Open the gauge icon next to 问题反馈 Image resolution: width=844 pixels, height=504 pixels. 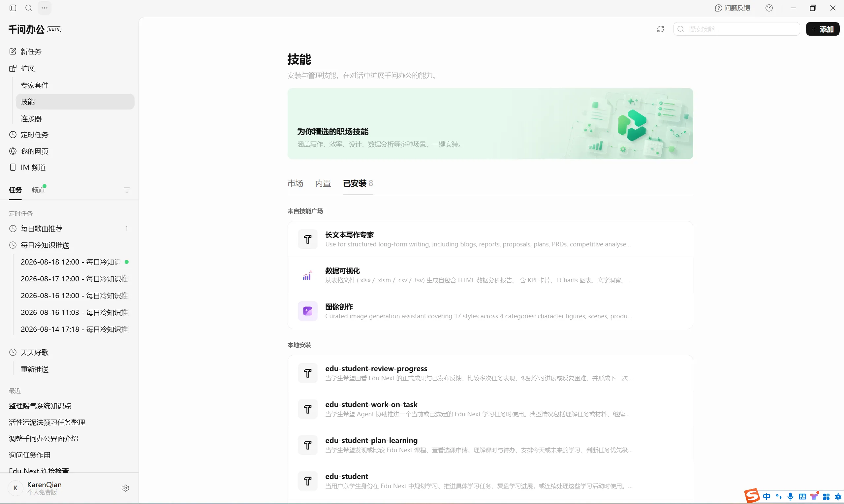[x=769, y=8]
